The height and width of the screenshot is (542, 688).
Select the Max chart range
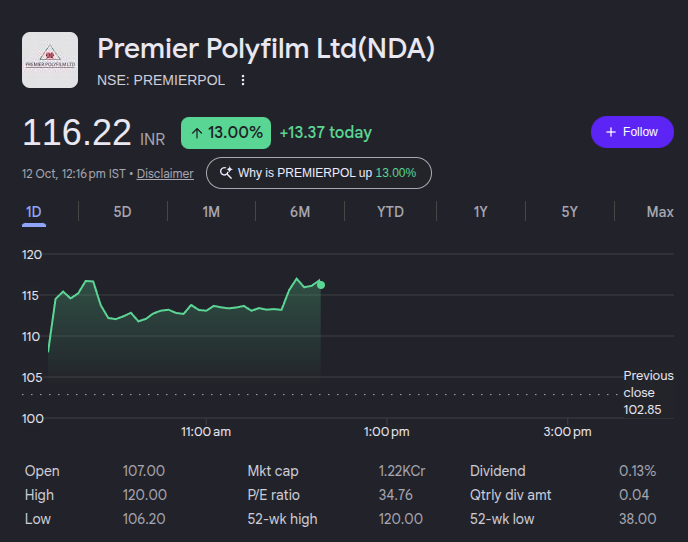tap(660, 212)
